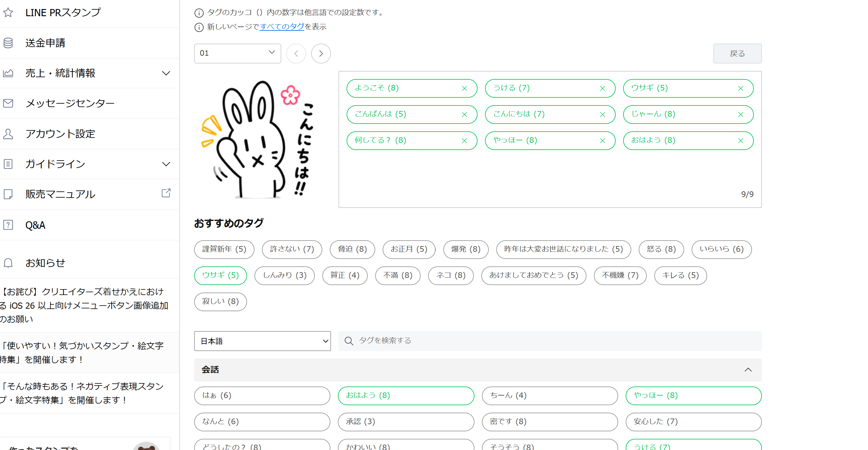Screen dimensions: 868x450
Task: Add the recommended tag 寂しい (8)
Action: (220, 302)
